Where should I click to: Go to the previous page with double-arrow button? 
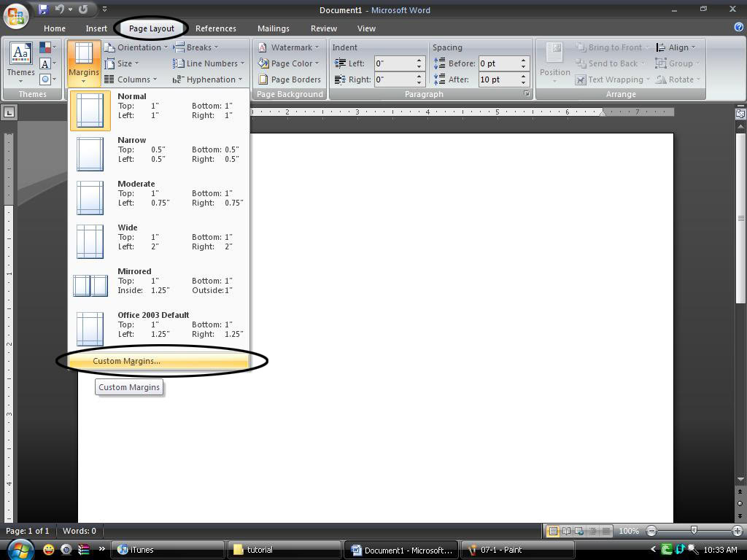pyautogui.click(x=740, y=492)
